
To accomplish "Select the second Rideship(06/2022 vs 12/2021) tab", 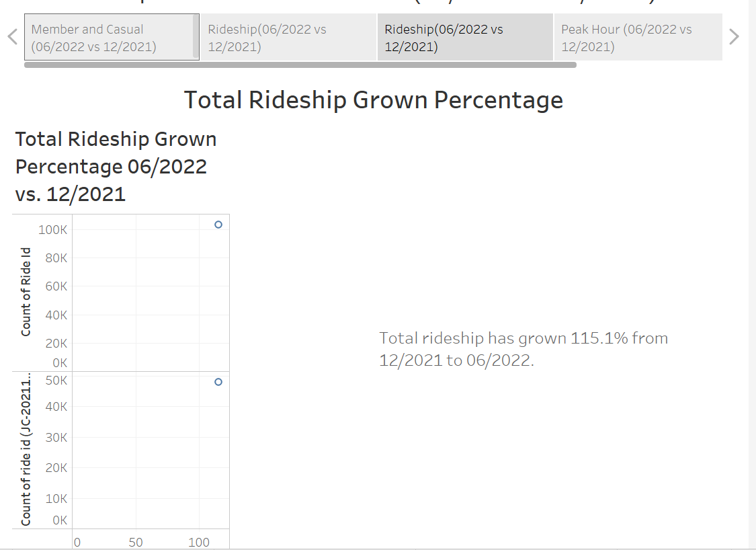I will click(x=464, y=37).
